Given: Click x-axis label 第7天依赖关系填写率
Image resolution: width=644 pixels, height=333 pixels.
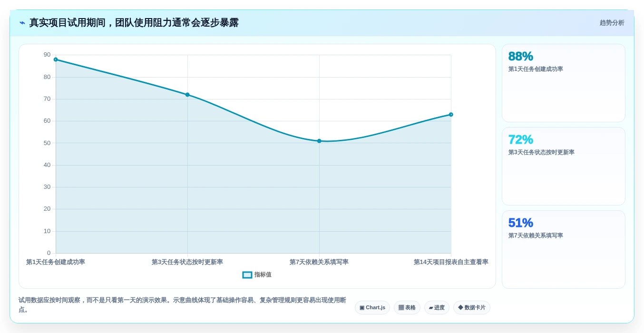Looking at the screenshot, I should pyautogui.click(x=319, y=262).
